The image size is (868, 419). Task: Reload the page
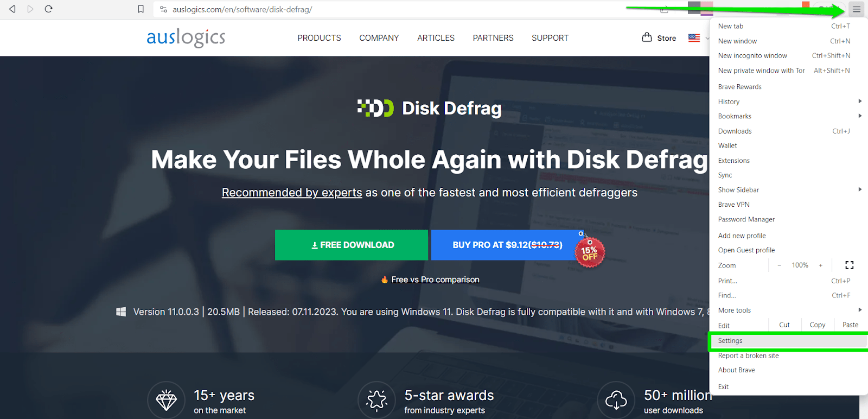48,9
